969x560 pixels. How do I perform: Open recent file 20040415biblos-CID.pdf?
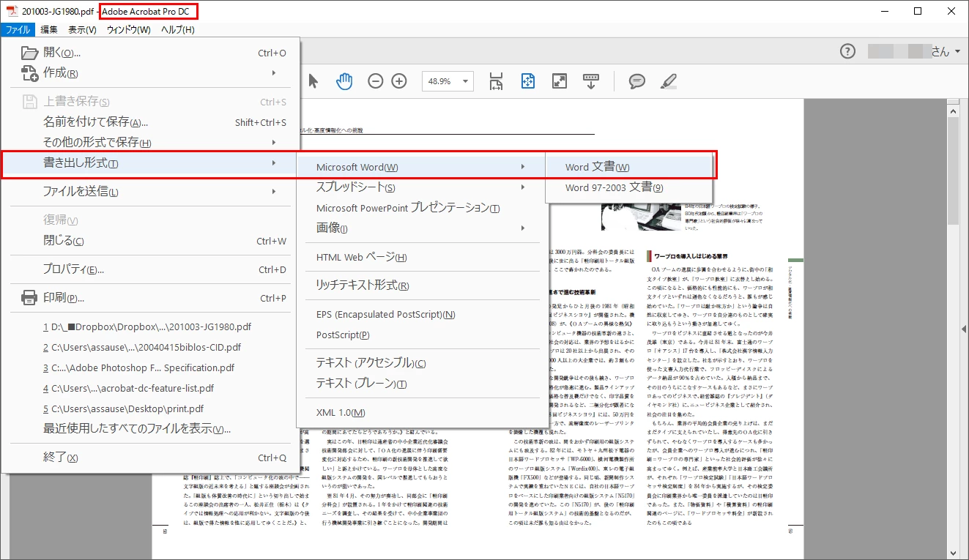tap(150, 347)
